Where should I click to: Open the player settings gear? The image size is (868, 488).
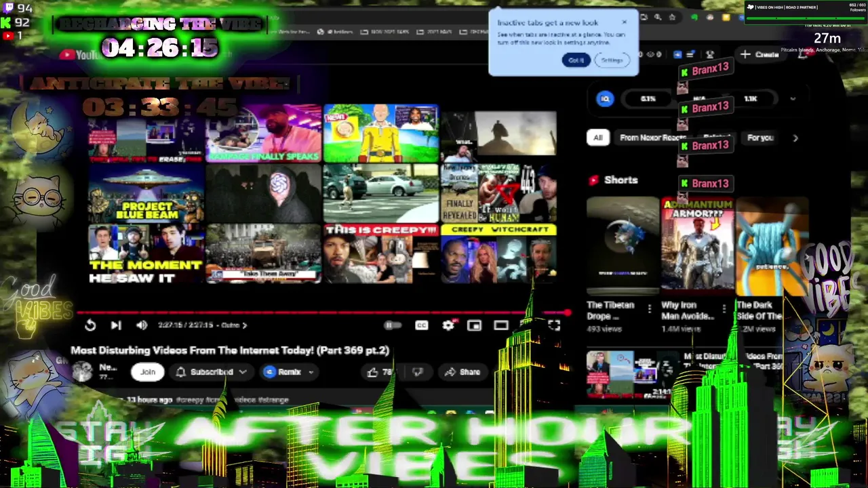[448, 326]
